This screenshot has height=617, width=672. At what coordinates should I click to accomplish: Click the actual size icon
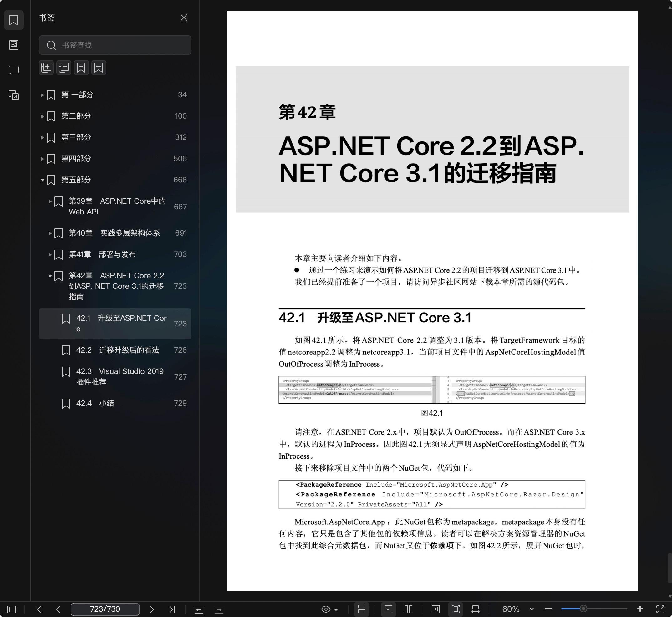[x=436, y=609]
